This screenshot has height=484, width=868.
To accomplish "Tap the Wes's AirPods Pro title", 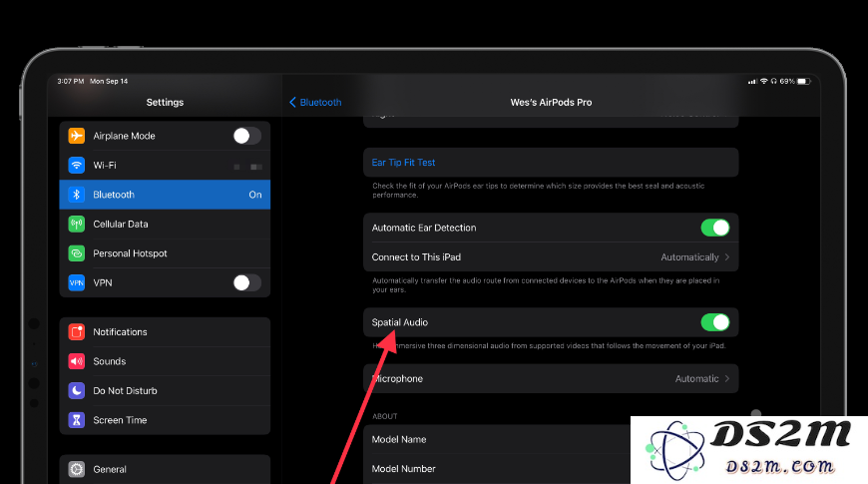I will pos(551,102).
